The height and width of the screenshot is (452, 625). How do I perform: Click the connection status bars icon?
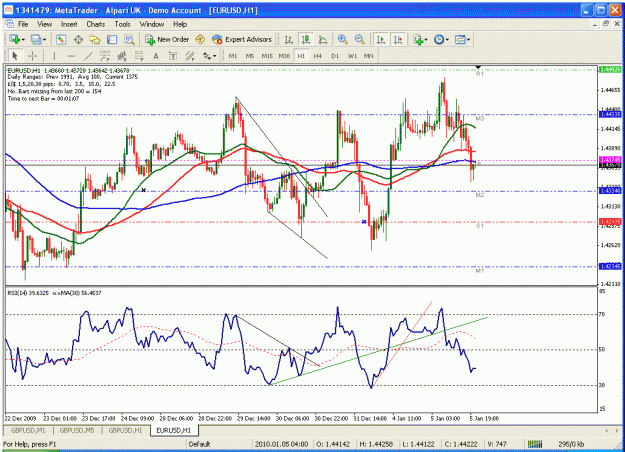pos(535,444)
